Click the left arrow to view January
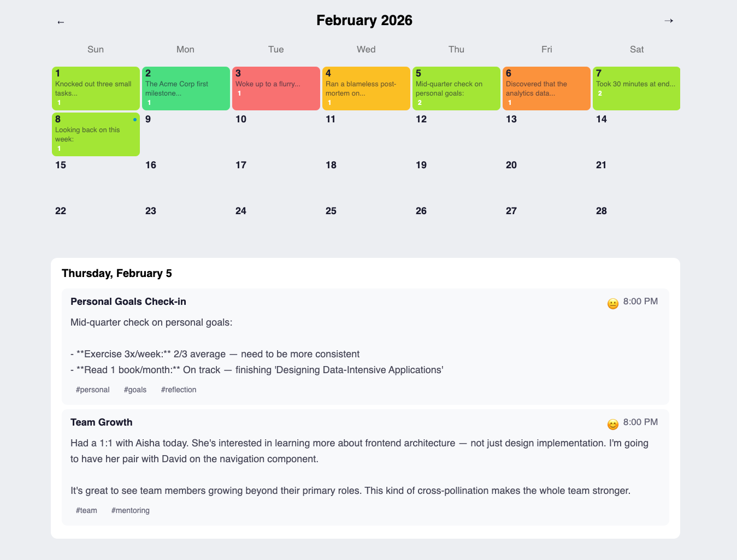The height and width of the screenshot is (560, 737). click(61, 22)
